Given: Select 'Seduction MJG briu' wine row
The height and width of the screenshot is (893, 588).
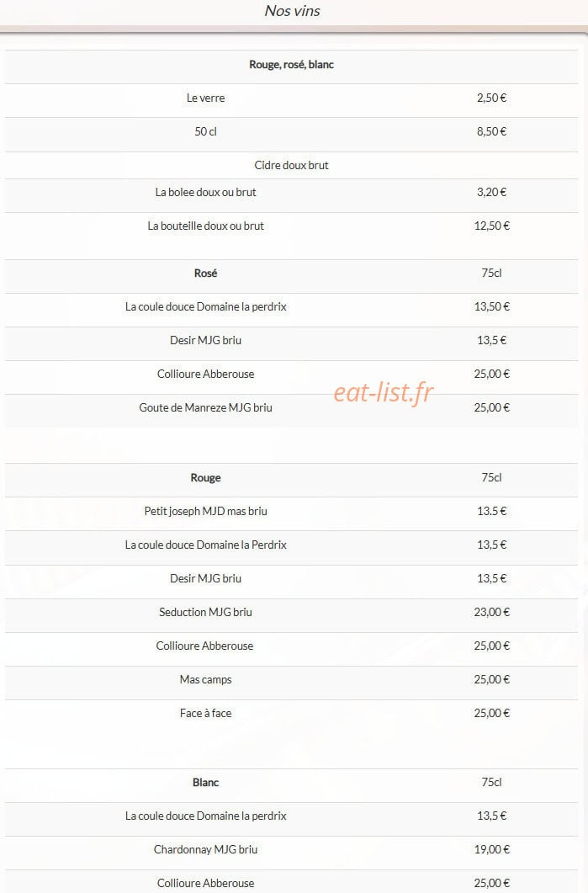Looking at the screenshot, I should [291, 612].
